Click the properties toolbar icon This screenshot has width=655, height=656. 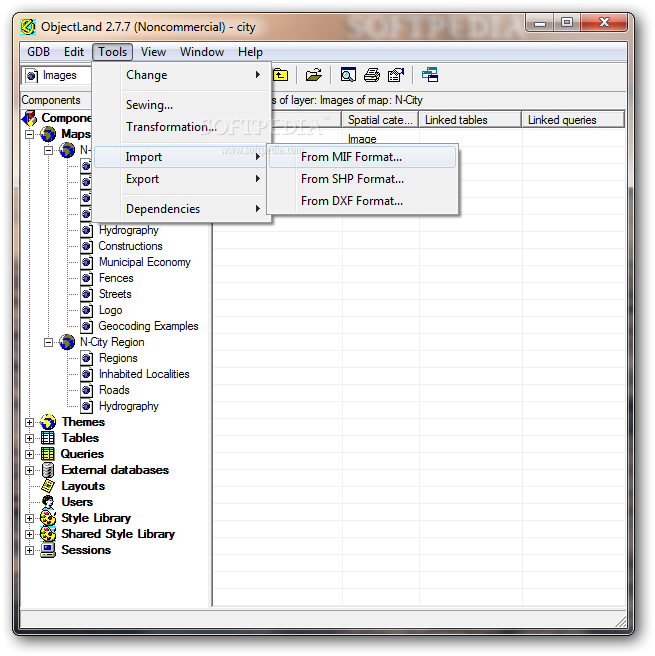[396, 75]
